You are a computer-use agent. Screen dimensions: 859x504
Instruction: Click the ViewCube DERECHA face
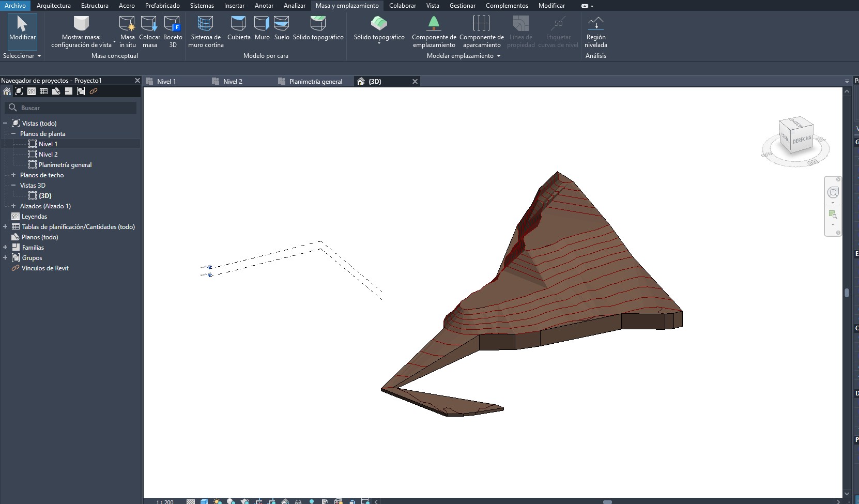tap(802, 140)
